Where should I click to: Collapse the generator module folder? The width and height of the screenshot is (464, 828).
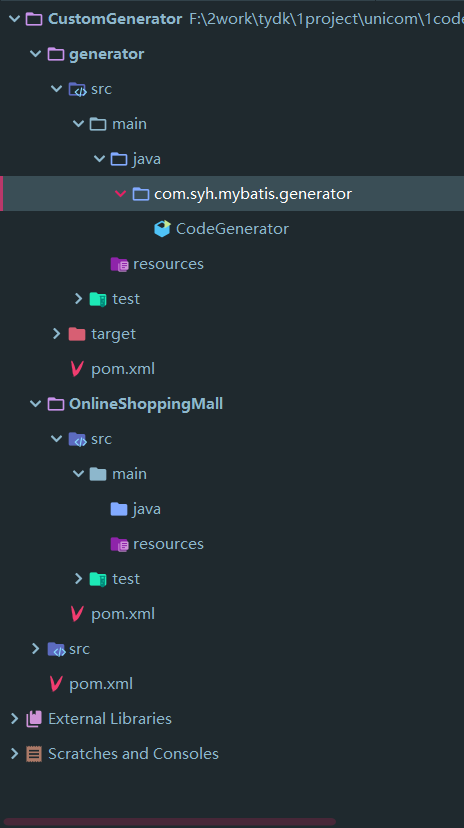pyautogui.click(x=35, y=54)
